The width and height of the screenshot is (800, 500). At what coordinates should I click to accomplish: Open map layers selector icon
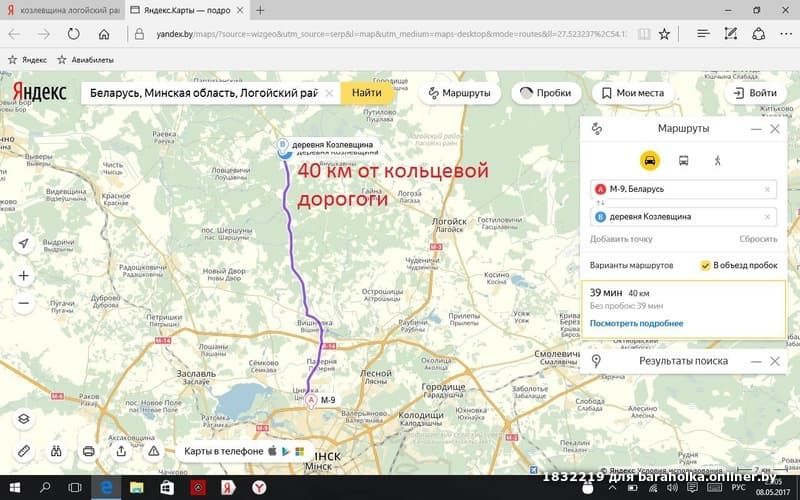(23, 419)
